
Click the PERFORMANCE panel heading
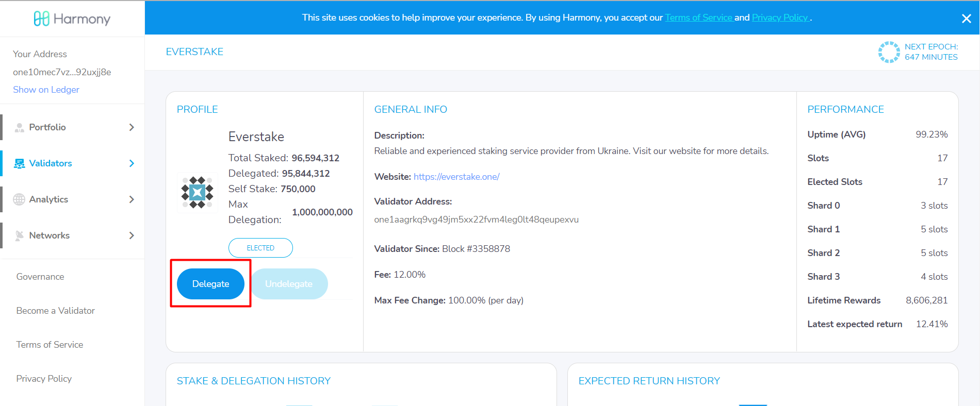click(x=845, y=109)
